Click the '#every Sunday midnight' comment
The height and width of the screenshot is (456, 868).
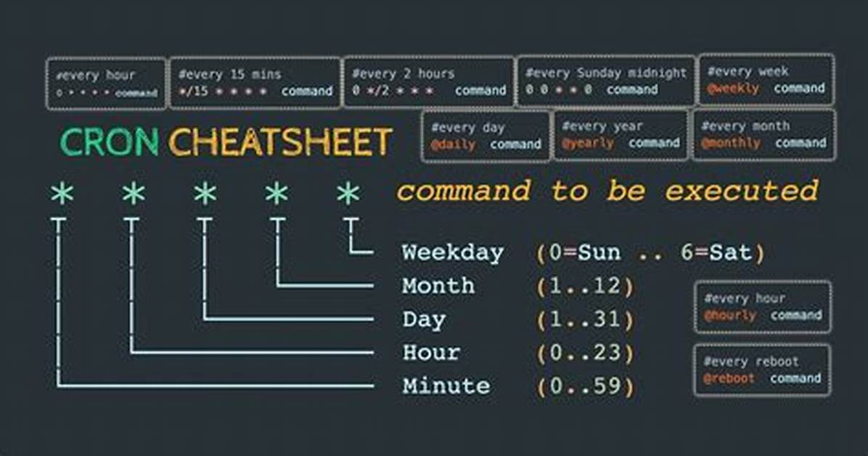point(605,73)
